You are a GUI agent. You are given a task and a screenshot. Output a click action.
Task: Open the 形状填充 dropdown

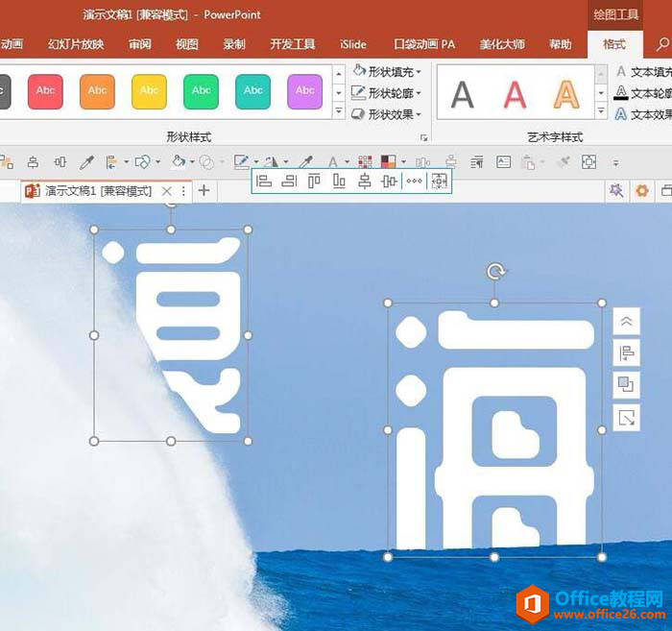pyautogui.click(x=387, y=72)
